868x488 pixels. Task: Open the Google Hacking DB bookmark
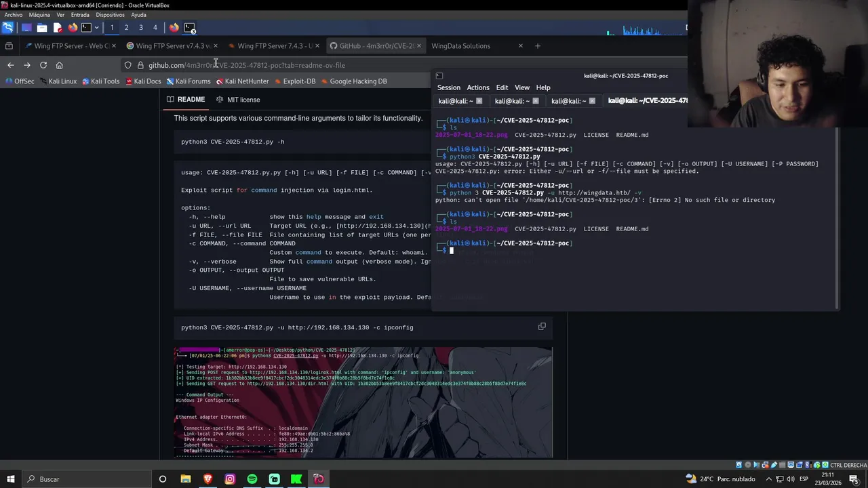353,81
